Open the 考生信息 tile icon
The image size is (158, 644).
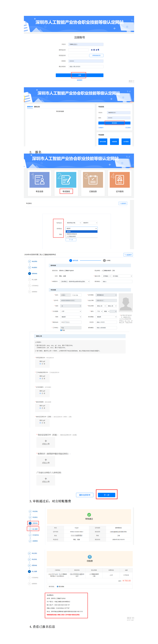(x=39, y=180)
